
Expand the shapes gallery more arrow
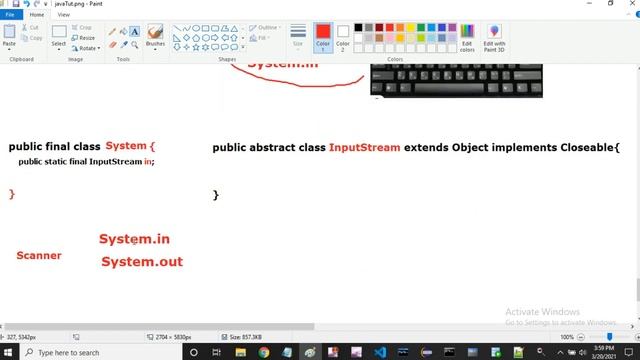[243, 47]
